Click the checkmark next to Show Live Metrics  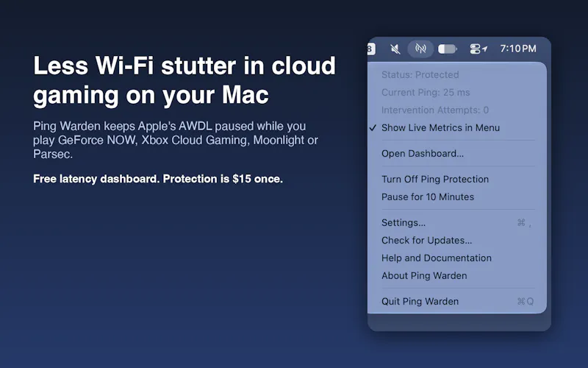pos(373,127)
